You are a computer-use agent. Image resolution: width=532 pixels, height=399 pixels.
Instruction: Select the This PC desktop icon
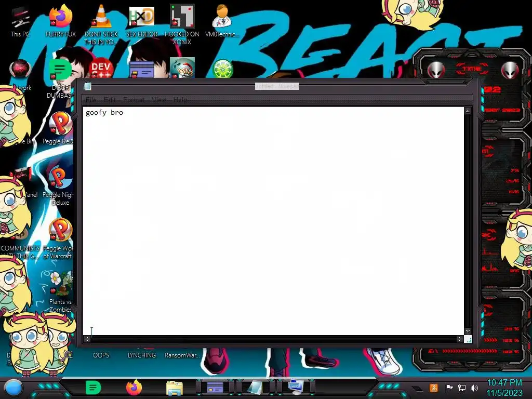[x=20, y=21]
